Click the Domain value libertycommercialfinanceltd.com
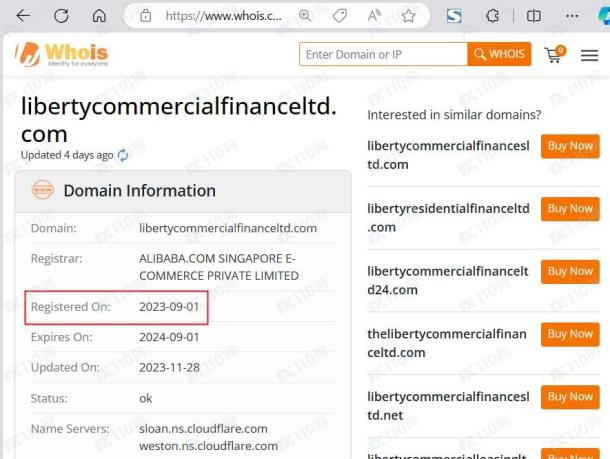Screen dimensions: 610x459 pyautogui.click(x=228, y=228)
